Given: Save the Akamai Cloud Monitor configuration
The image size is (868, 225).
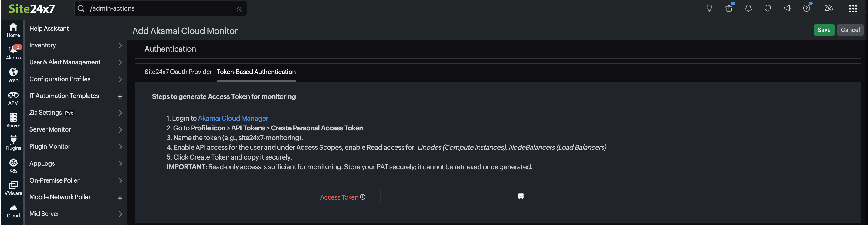Looking at the screenshot, I should click(824, 30).
